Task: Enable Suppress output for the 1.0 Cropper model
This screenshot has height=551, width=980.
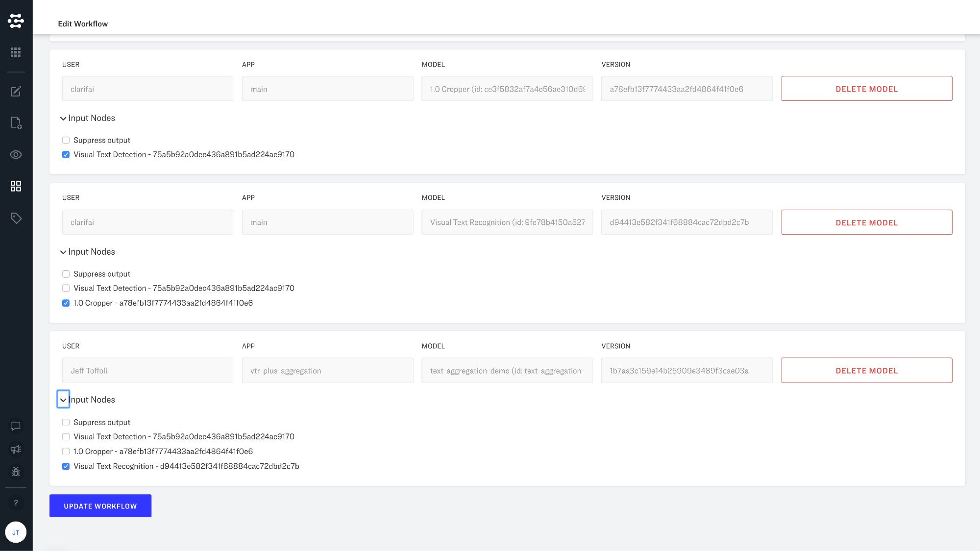Action: 66,141
